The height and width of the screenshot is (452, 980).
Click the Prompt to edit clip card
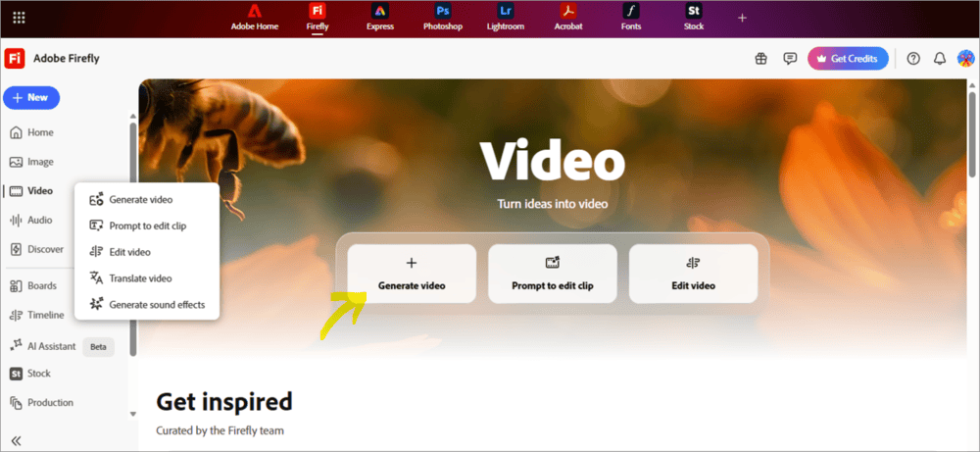click(553, 274)
